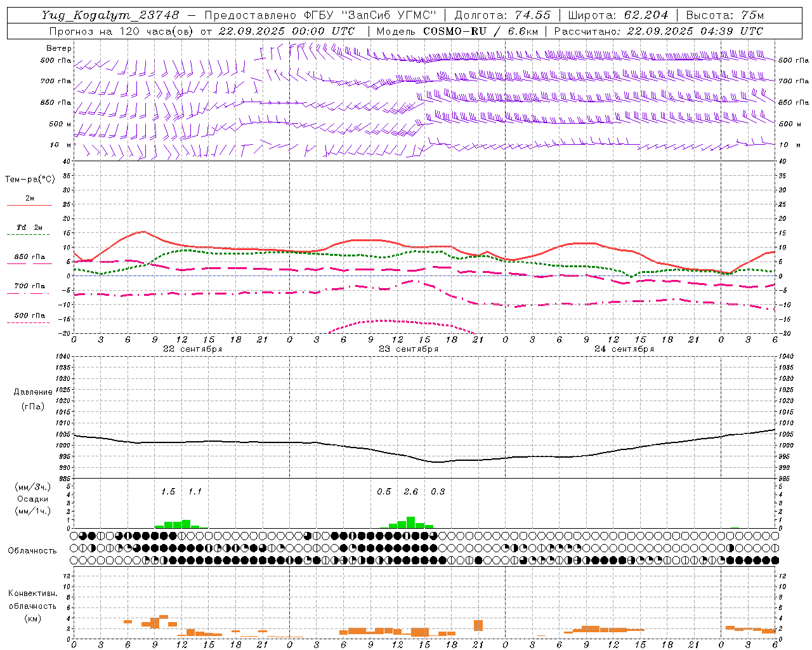812x650 pixels.
Task: Click the 500 гПа temperature legend label
Action: [x=30, y=315]
